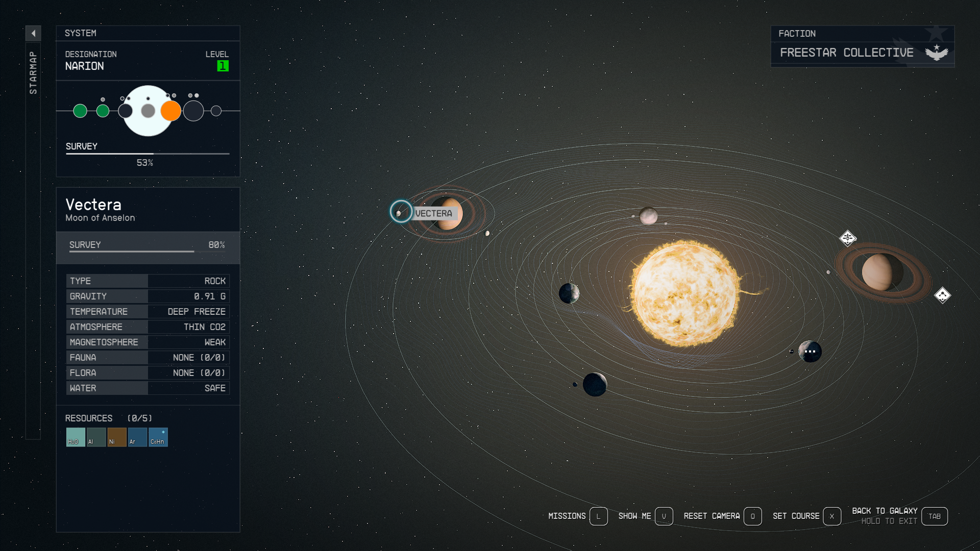This screenshot has height=551, width=980.
Task: Click the FLORA NONE (0/0) row
Action: tap(148, 373)
